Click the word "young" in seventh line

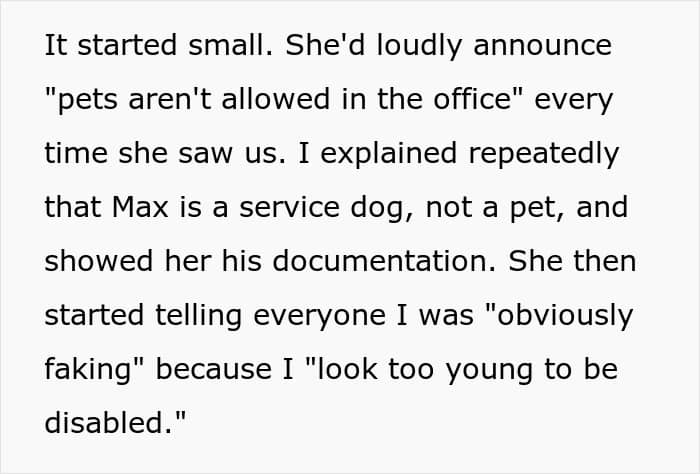489,371
